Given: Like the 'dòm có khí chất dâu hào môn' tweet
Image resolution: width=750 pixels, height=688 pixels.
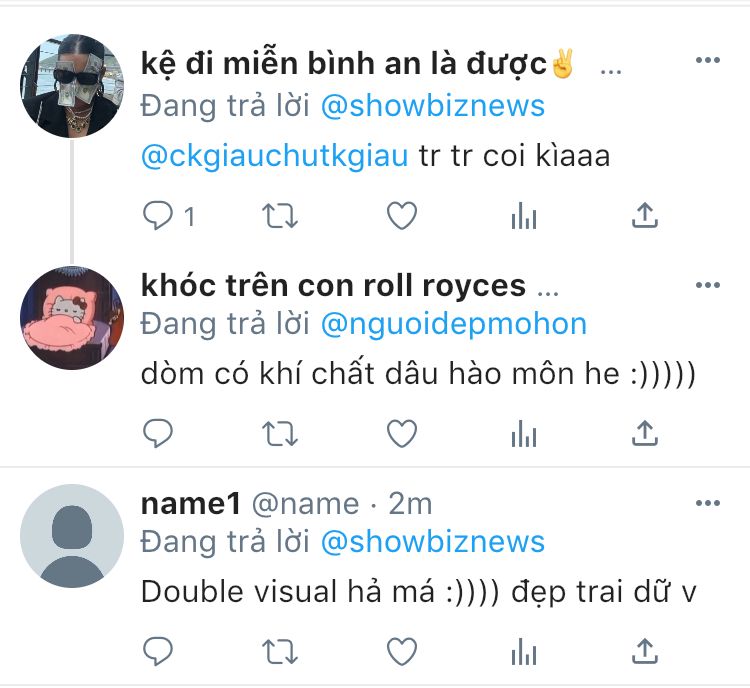Looking at the screenshot, I should pyautogui.click(x=402, y=433).
